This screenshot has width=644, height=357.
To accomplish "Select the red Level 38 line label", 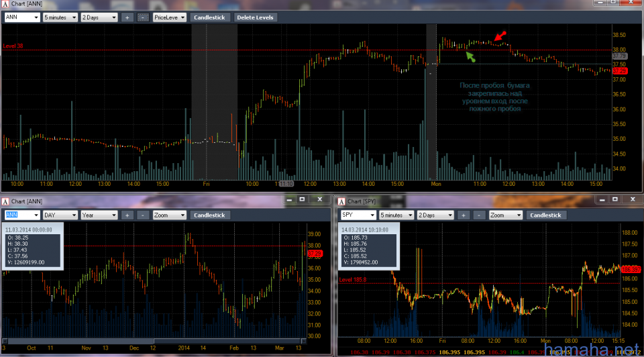I will pyautogui.click(x=13, y=46).
